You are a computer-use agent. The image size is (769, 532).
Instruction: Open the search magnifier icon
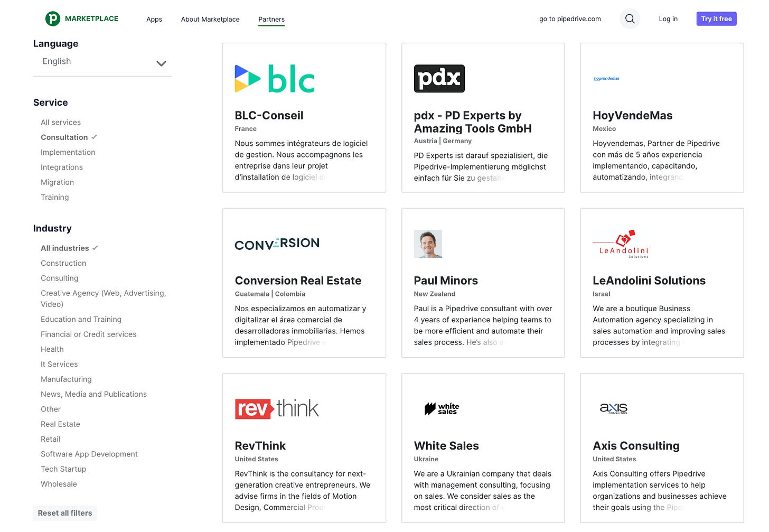click(x=630, y=18)
